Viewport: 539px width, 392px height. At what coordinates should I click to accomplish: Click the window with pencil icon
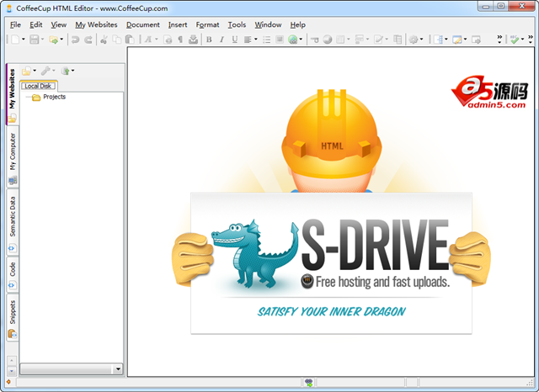point(456,40)
